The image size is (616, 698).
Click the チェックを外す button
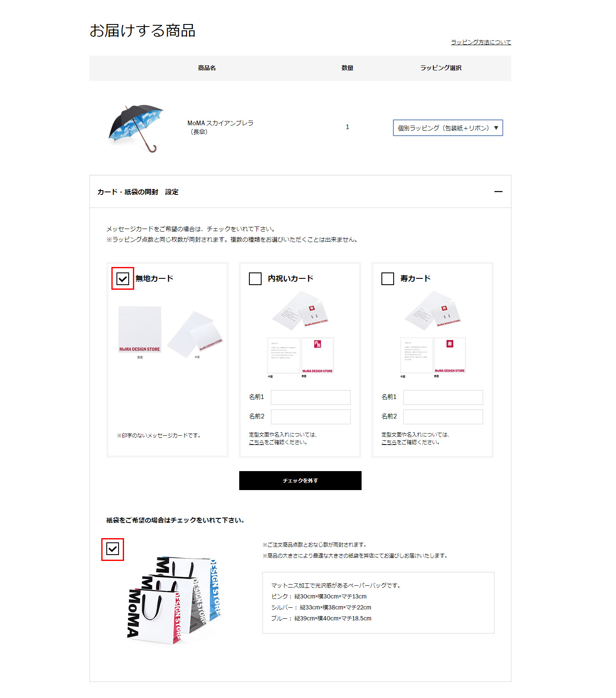click(x=300, y=480)
